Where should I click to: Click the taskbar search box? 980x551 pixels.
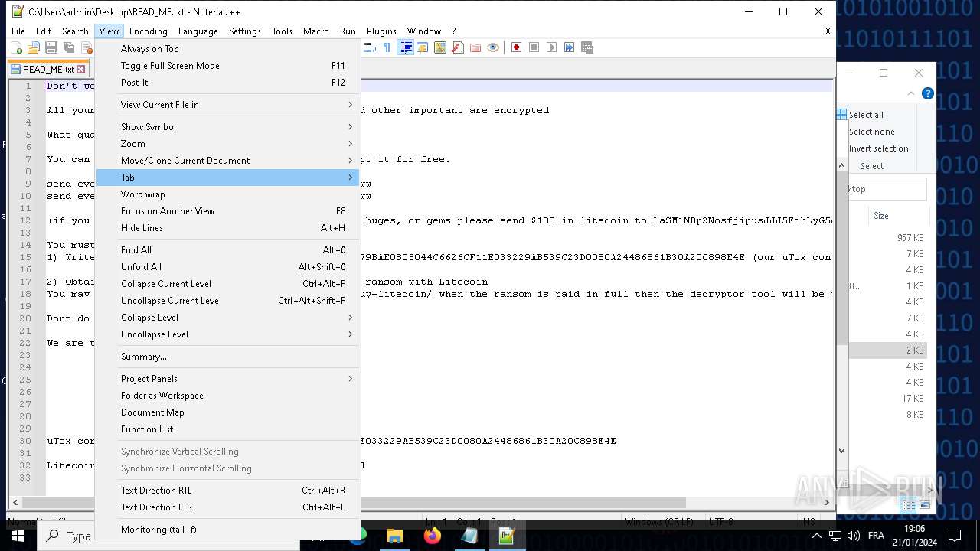[65, 536]
